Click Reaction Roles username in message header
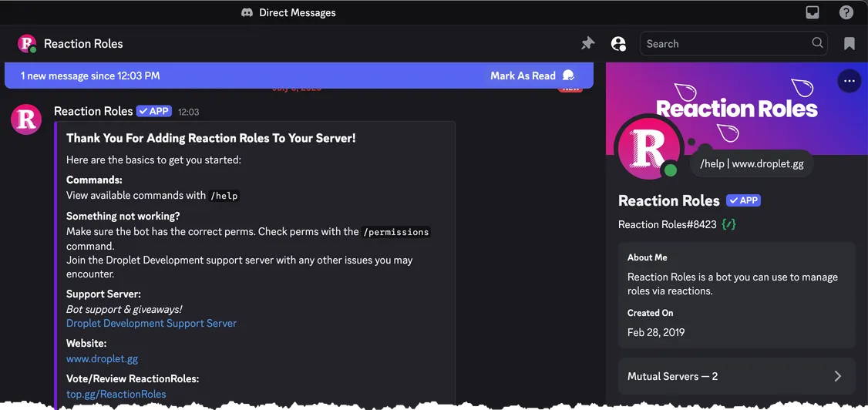 pos(93,111)
